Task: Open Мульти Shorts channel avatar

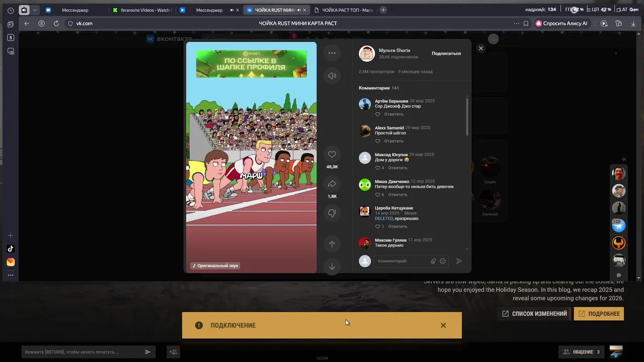Action: click(367, 53)
